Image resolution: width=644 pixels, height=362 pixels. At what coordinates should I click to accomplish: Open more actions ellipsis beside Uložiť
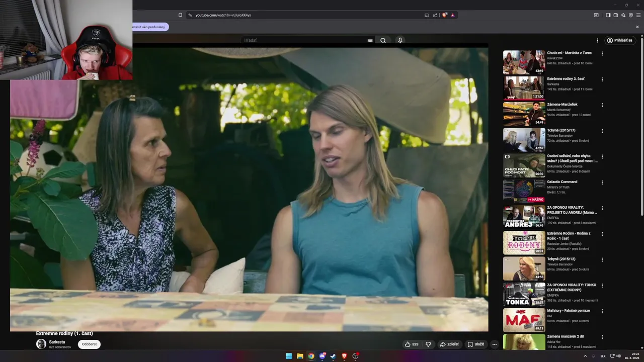(495, 344)
